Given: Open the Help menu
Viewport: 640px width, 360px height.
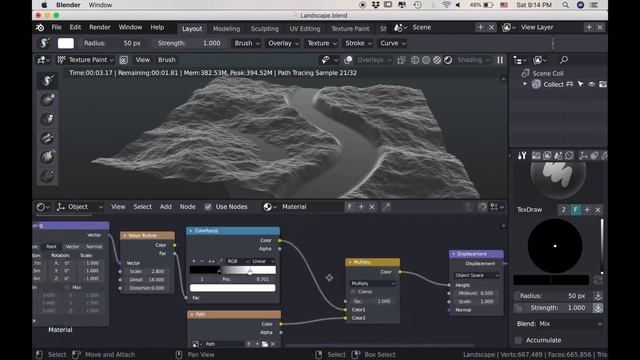Looking at the screenshot, I should 157,27.
